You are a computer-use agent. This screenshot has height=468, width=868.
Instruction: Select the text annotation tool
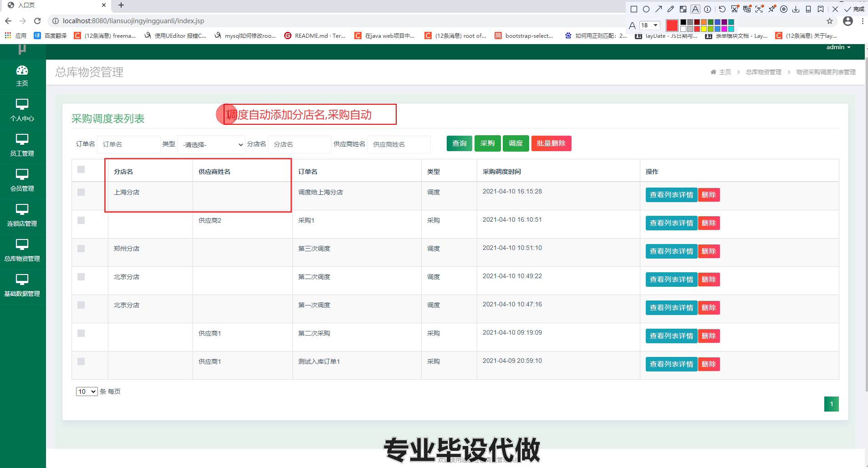695,9
